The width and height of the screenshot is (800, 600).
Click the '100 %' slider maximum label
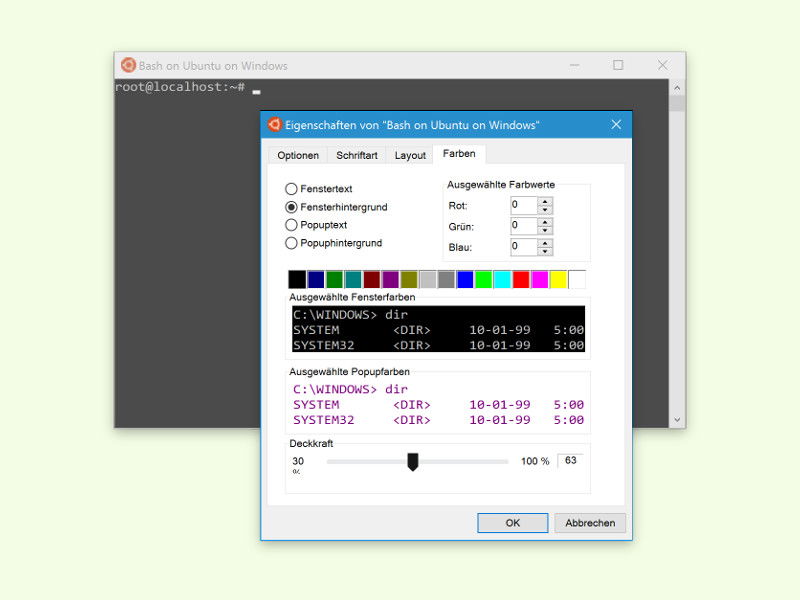coord(535,461)
